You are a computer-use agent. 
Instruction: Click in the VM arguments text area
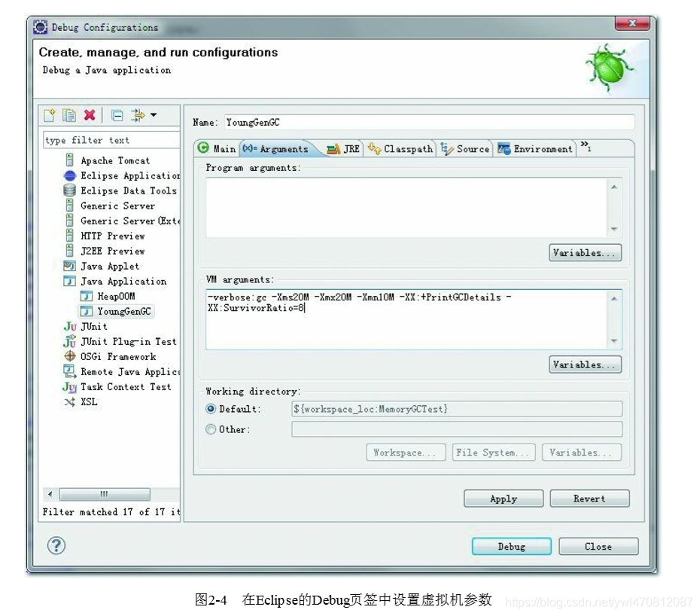tap(406, 319)
